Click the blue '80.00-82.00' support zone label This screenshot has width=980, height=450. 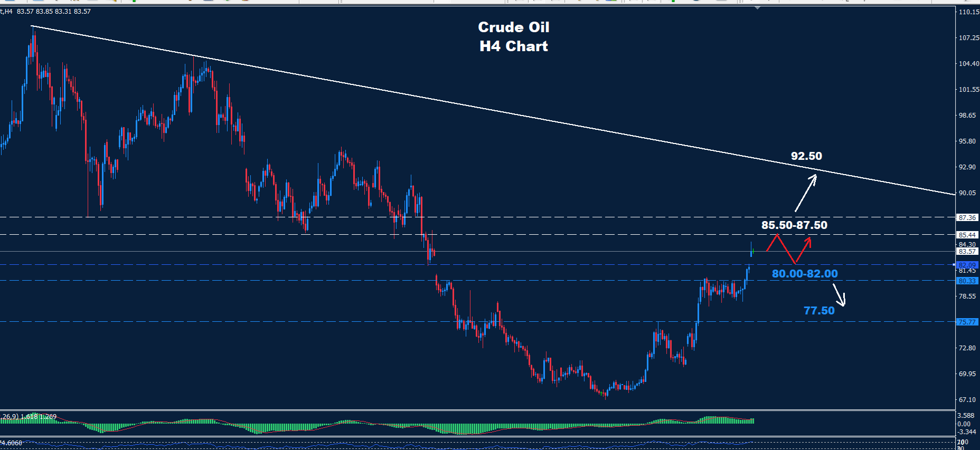click(x=805, y=274)
